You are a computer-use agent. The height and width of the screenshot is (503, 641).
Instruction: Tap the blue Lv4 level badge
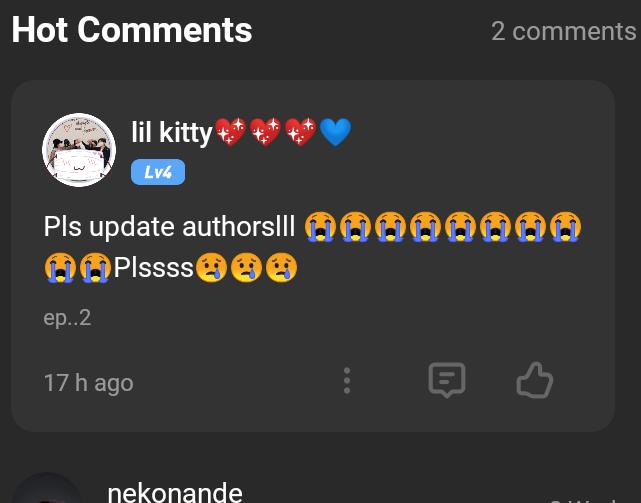tap(158, 172)
